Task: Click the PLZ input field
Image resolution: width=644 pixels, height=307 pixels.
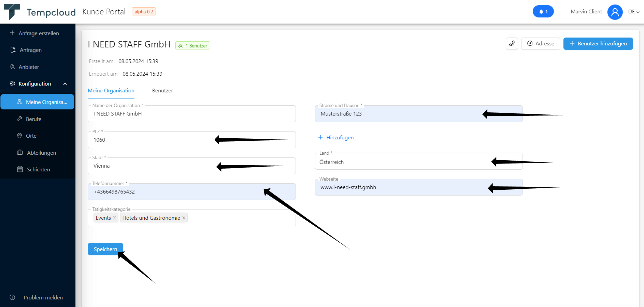Action: point(192,140)
